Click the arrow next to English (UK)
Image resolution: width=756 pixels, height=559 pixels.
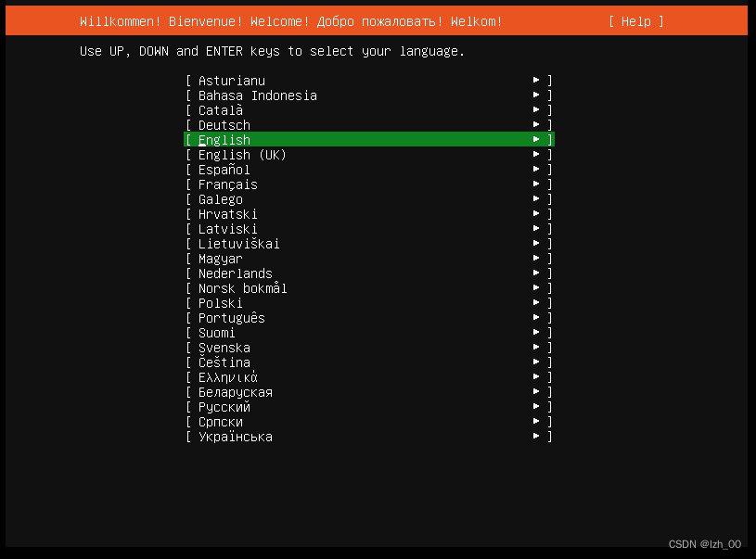(536, 154)
